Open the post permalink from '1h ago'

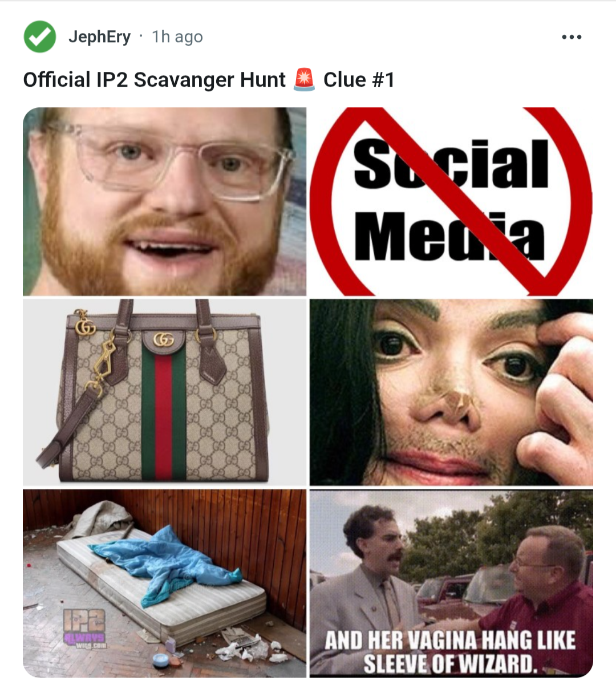click(x=177, y=37)
